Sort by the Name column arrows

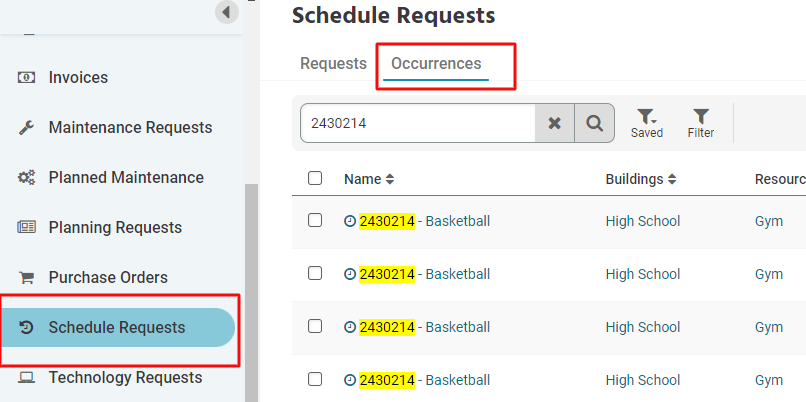[x=390, y=179]
